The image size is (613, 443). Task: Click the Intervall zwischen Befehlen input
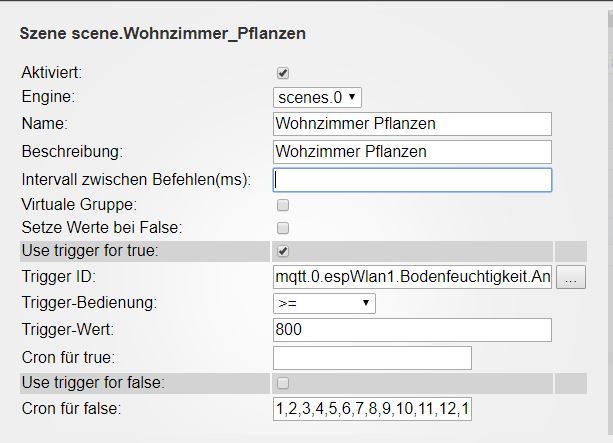click(x=412, y=179)
